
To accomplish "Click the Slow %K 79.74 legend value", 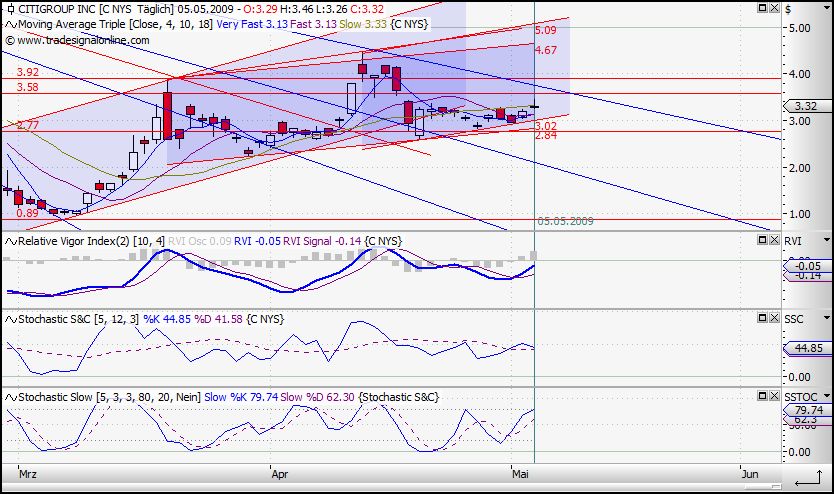I will click(x=241, y=397).
